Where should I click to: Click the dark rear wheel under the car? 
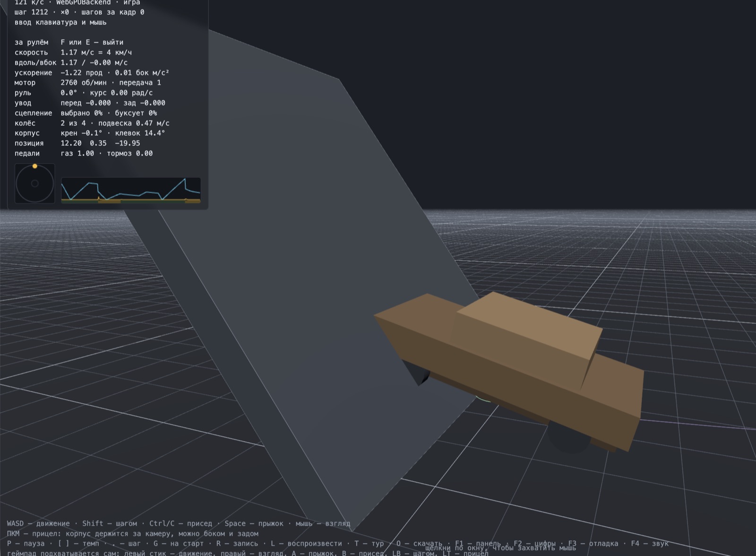pyautogui.click(x=569, y=437)
